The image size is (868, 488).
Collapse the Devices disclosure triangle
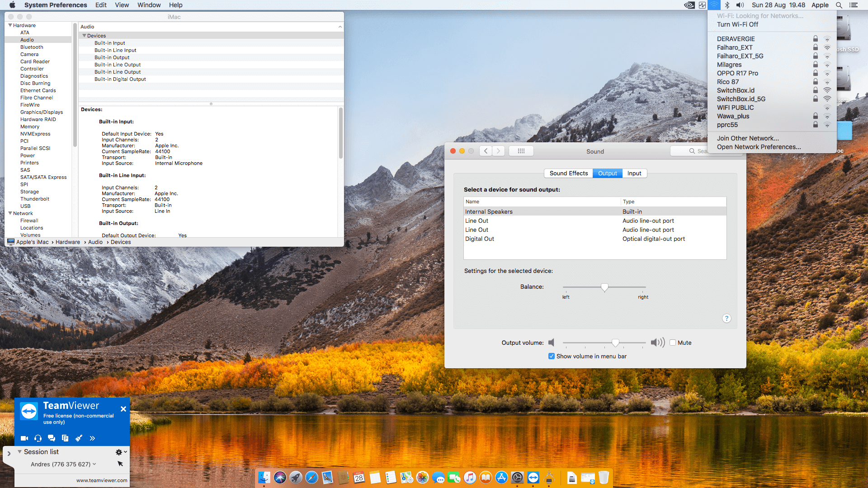point(84,36)
